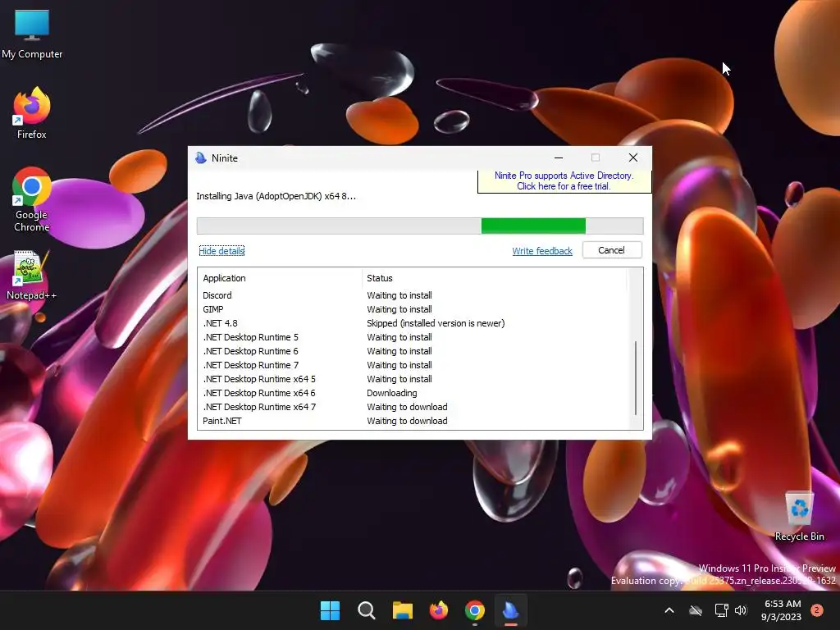Click the Application column header
The width and height of the screenshot is (840, 630).
[280, 278]
